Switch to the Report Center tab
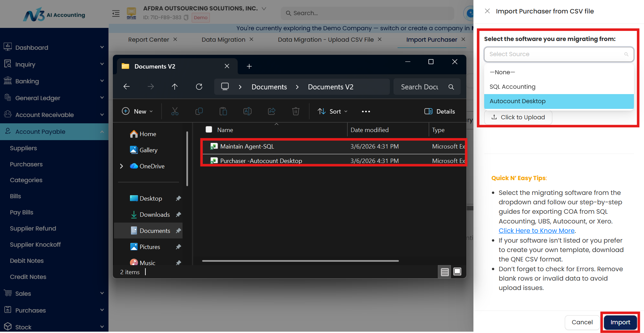Screen dimensions: 644x333 148,40
